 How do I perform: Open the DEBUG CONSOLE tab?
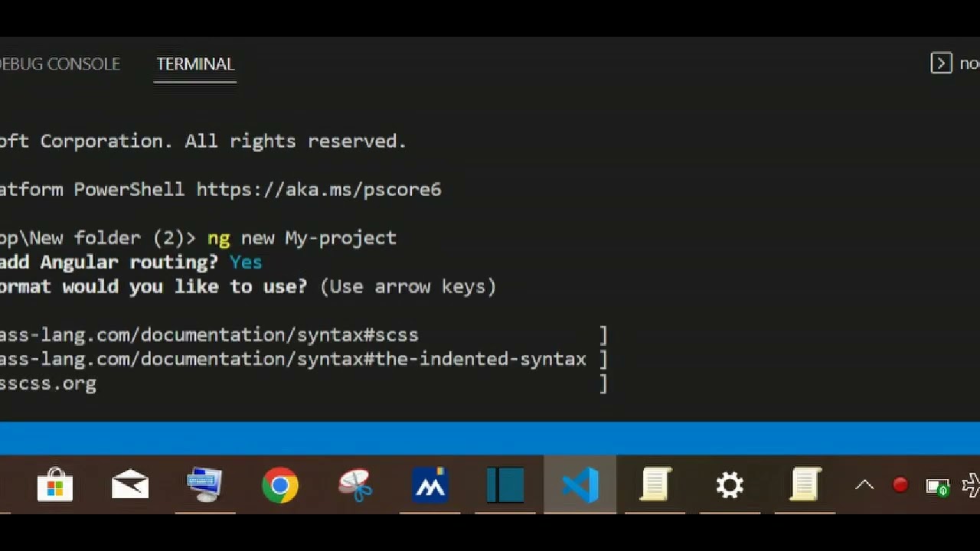click(60, 64)
